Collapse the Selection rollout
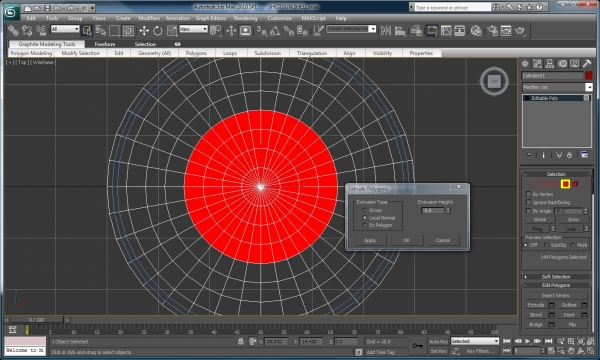600x360 pixels. (556, 174)
